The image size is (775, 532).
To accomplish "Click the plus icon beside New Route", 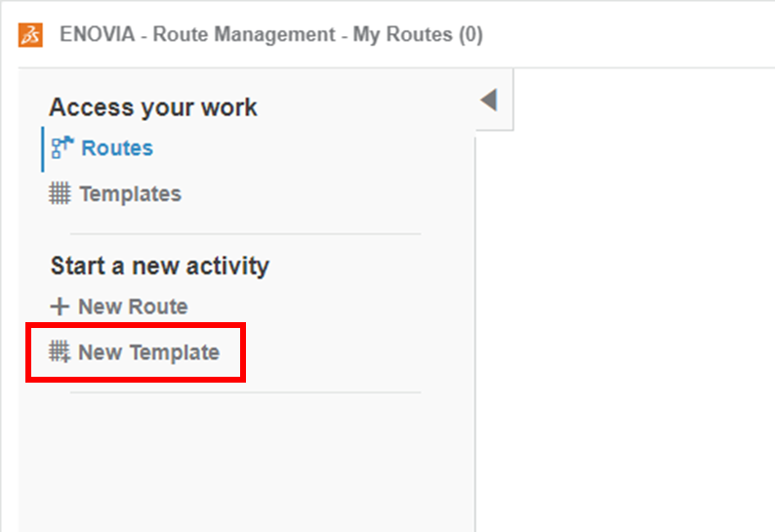I will point(61,307).
